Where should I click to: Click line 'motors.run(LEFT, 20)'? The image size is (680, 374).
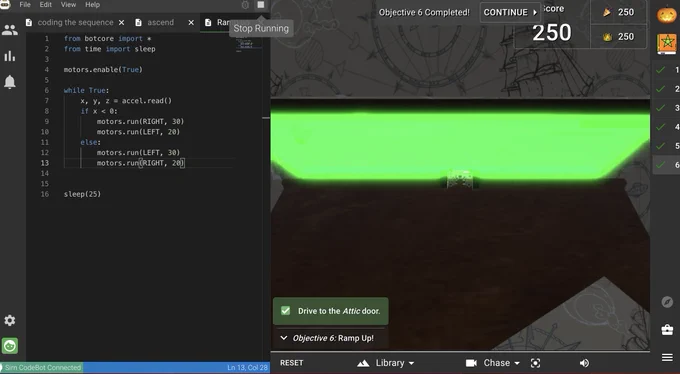tap(138, 132)
